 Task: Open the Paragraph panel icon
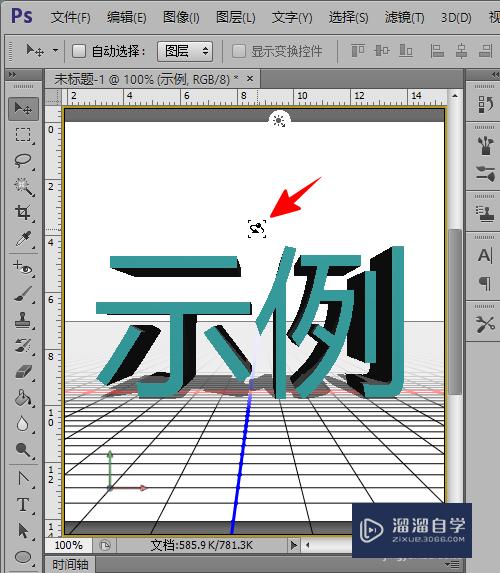click(x=485, y=283)
